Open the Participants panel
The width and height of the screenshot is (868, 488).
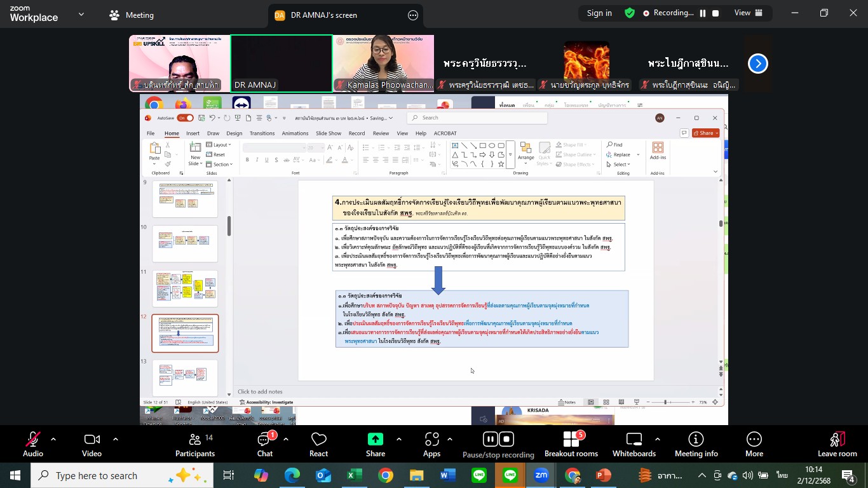[195, 444]
